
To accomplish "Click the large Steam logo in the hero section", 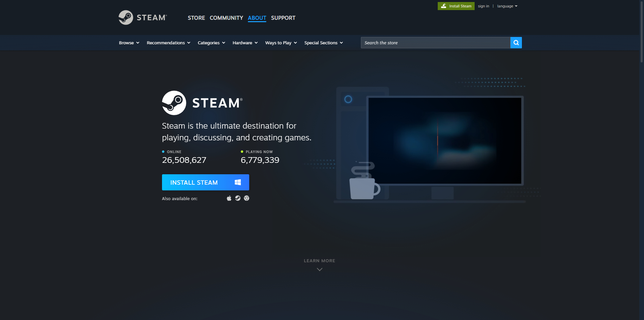I will click(x=202, y=103).
